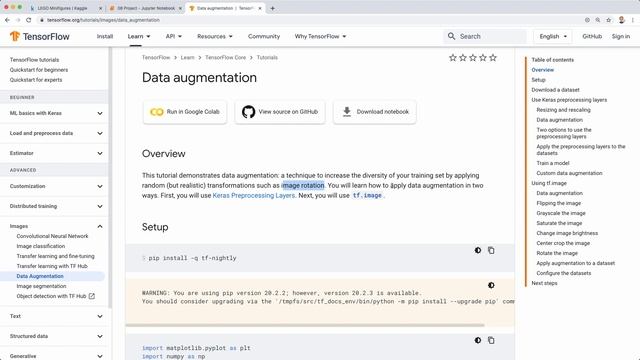This screenshot has height=360, width=640.
Task: Open Why TensorFlow dropdown
Action: click(x=320, y=36)
